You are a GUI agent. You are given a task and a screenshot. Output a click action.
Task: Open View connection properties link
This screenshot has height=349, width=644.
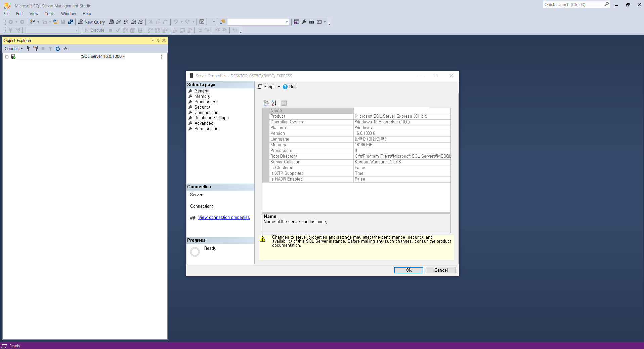point(224,218)
